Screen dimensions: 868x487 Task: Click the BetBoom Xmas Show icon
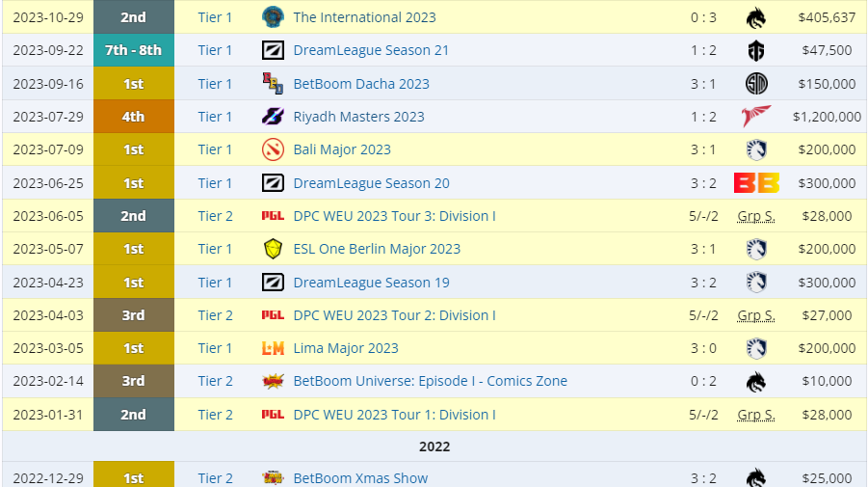click(x=273, y=478)
